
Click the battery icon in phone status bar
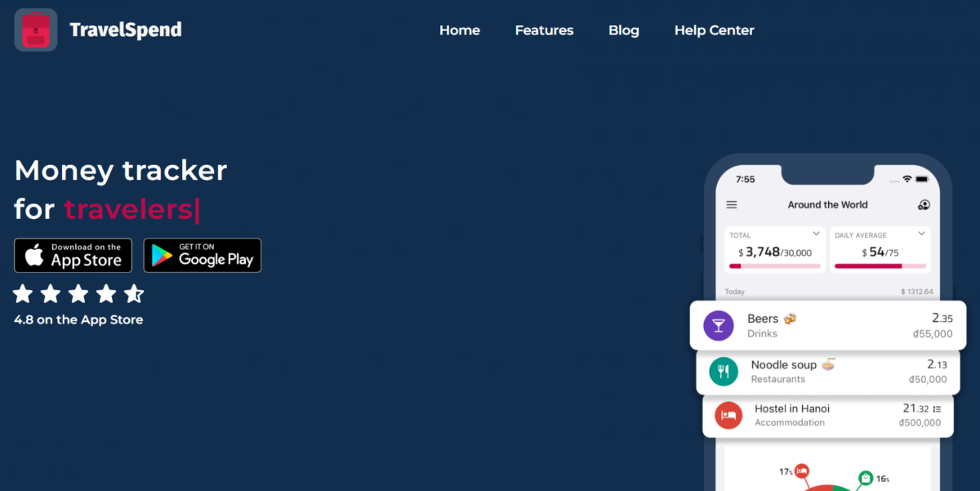click(923, 179)
